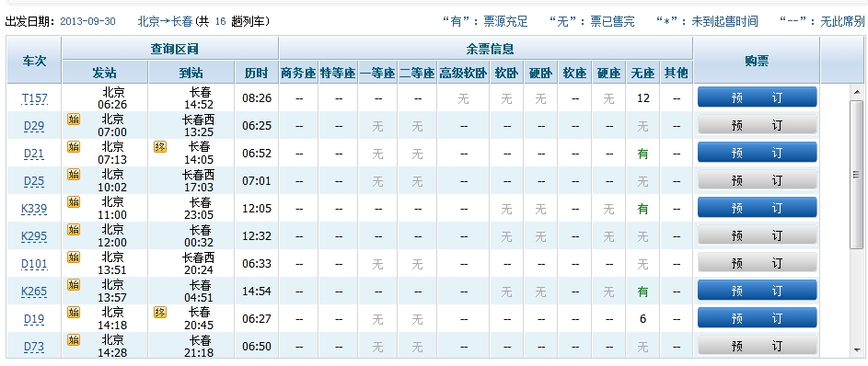Open train D101 details link
868x366 pixels.
(x=34, y=264)
